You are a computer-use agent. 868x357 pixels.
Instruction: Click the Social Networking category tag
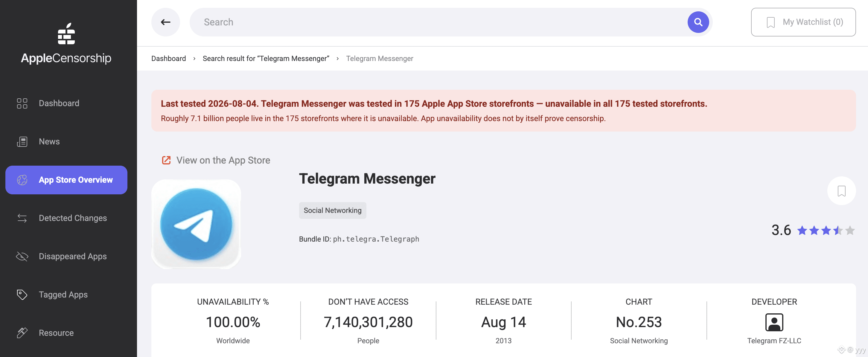(333, 210)
